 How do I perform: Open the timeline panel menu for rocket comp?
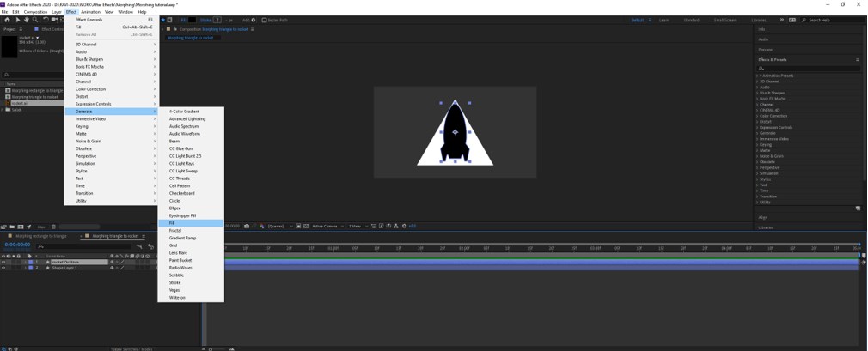pyautogui.click(x=144, y=236)
